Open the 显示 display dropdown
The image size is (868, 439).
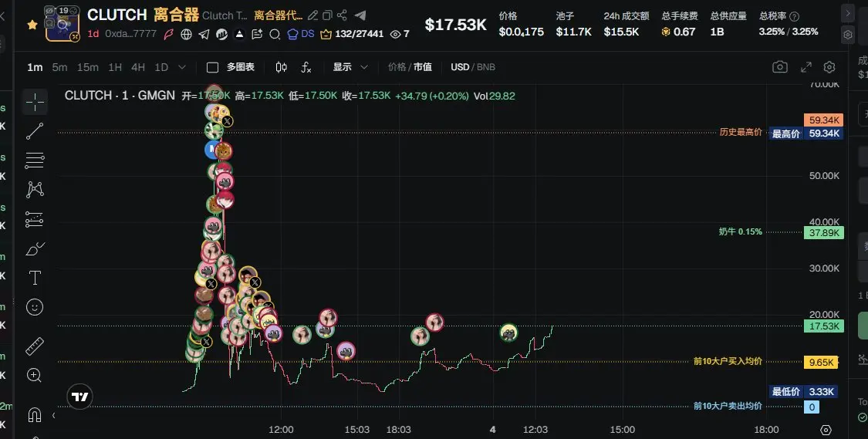coord(350,67)
